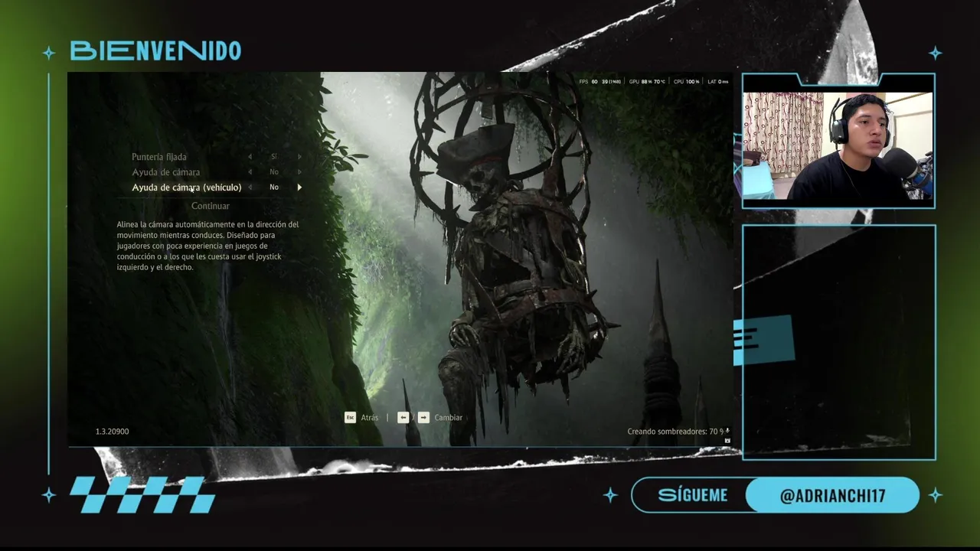Image resolution: width=980 pixels, height=551 pixels.
Task: Click the Creando sombreadores progress text
Action: pyautogui.click(x=675, y=432)
